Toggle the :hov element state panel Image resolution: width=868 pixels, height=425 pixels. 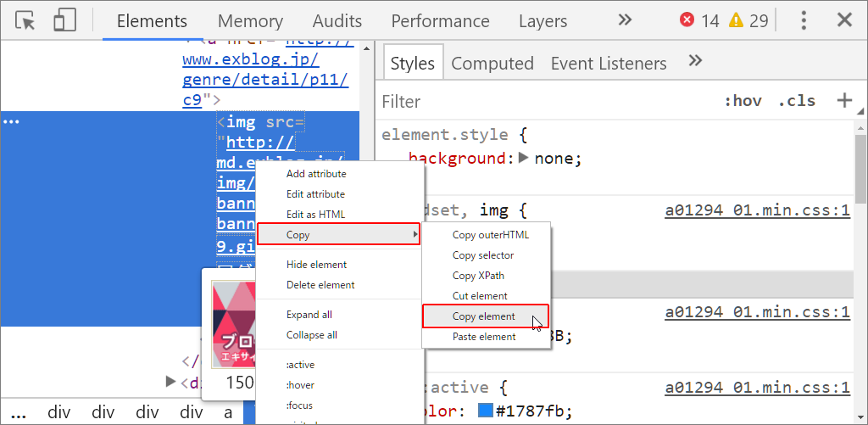[x=743, y=101]
